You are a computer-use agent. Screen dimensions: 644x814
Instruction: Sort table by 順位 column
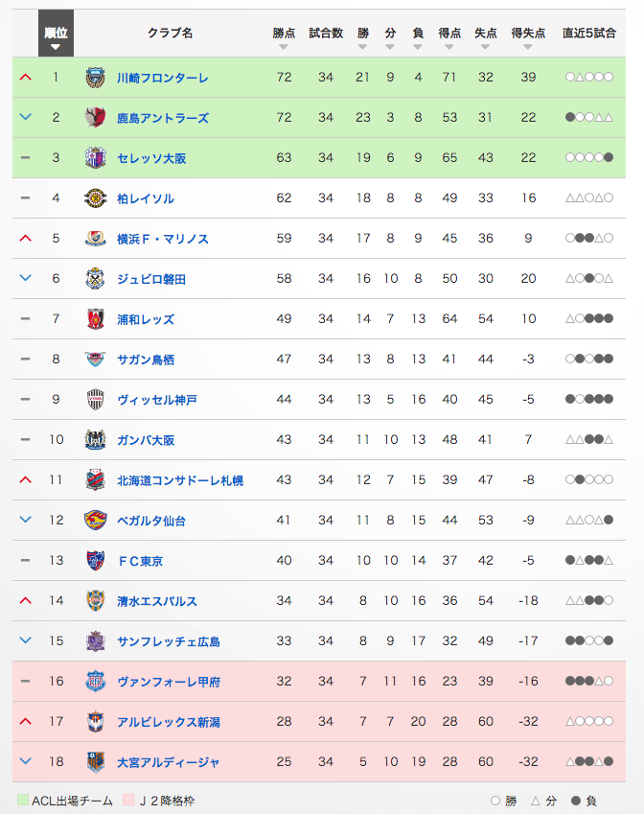click(56, 34)
